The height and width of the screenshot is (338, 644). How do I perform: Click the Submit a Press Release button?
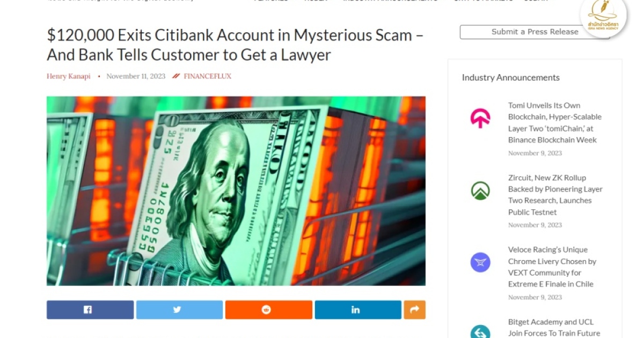[x=535, y=32]
